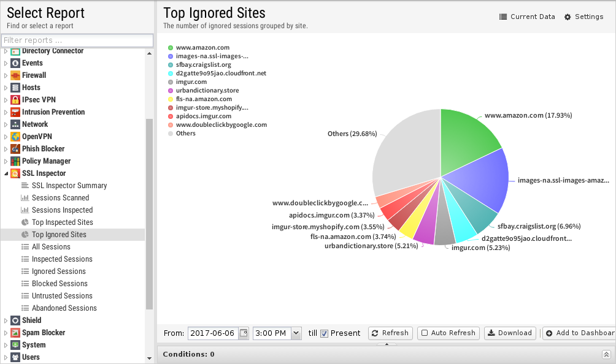Click the bar chart icon for Sessions Inspected
The width and height of the screenshot is (616, 364).
click(x=25, y=210)
